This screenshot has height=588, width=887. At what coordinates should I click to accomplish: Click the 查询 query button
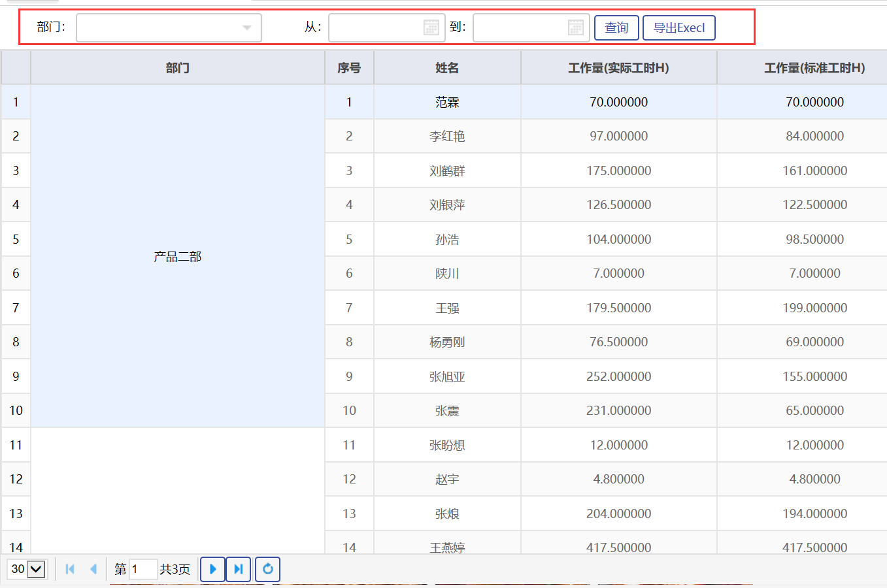coord(616,28)
